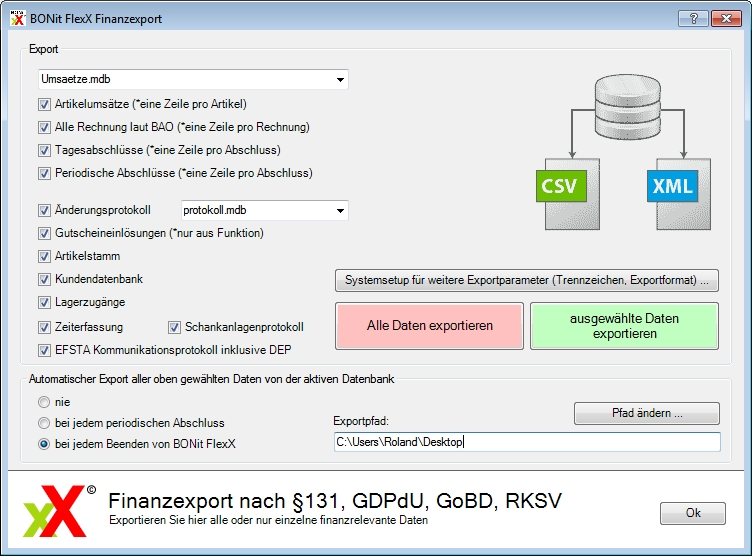This screenshot has width=752, height=556.
Task: Uncheck Artikelumsätze checkbox
Action: pyautogui.click(x=44, y=104)
